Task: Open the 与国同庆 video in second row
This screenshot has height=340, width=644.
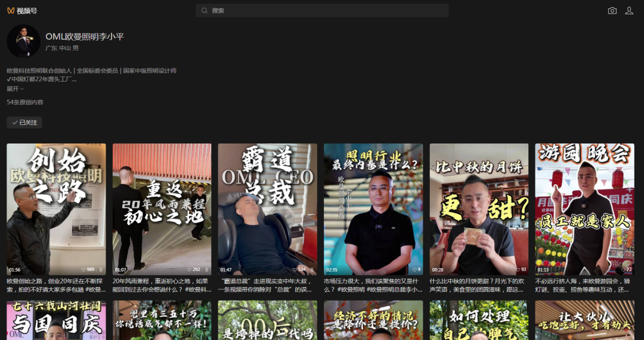Action: (56, 320)
